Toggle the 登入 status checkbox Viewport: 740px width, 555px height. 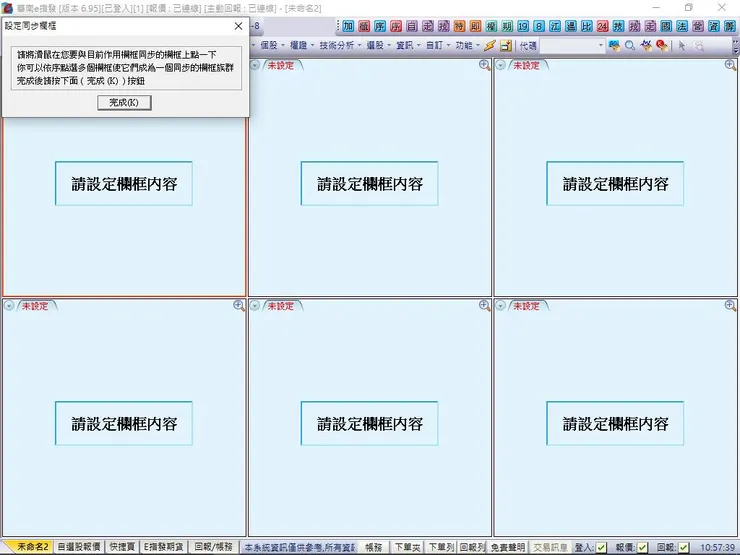pos(601,547)
